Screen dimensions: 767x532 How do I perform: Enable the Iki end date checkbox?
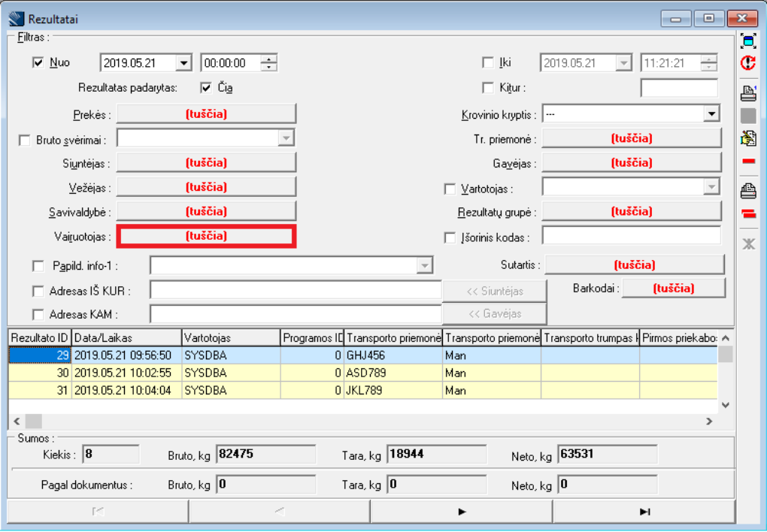pyautogui.click(x=488, y=63)
